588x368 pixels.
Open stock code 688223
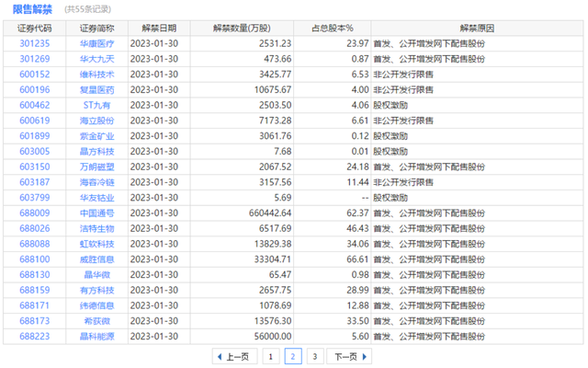tap(35, 336)
